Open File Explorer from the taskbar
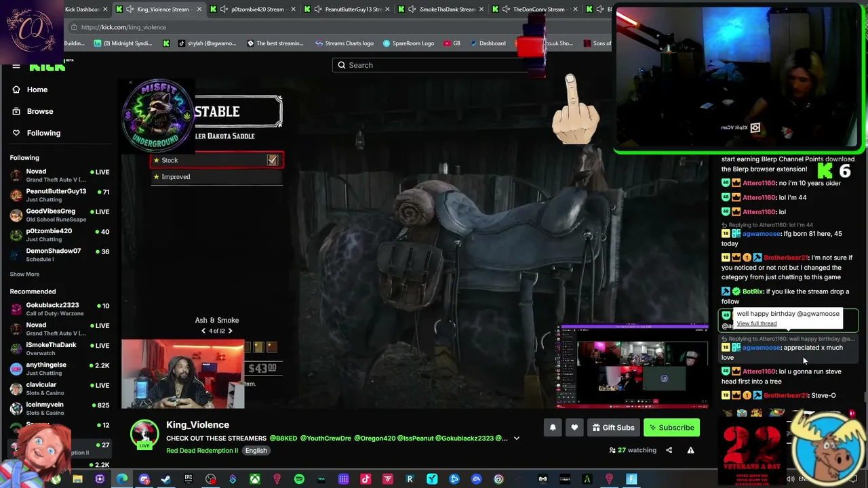Viewport: 868px width, 488px height. 77,479
